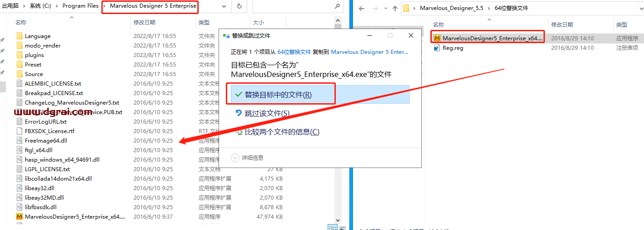Image resolution: width=644 pixels, height=230 pixels.
Task: Sort by 名称 column in the left window
Action: [x=21, y=22]
